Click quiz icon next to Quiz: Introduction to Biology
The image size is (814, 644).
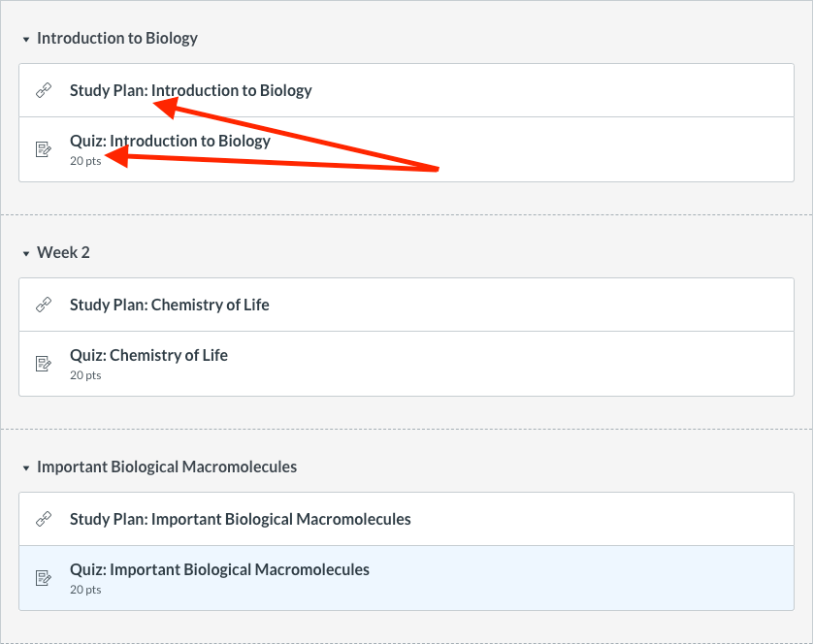pos(43,149)
